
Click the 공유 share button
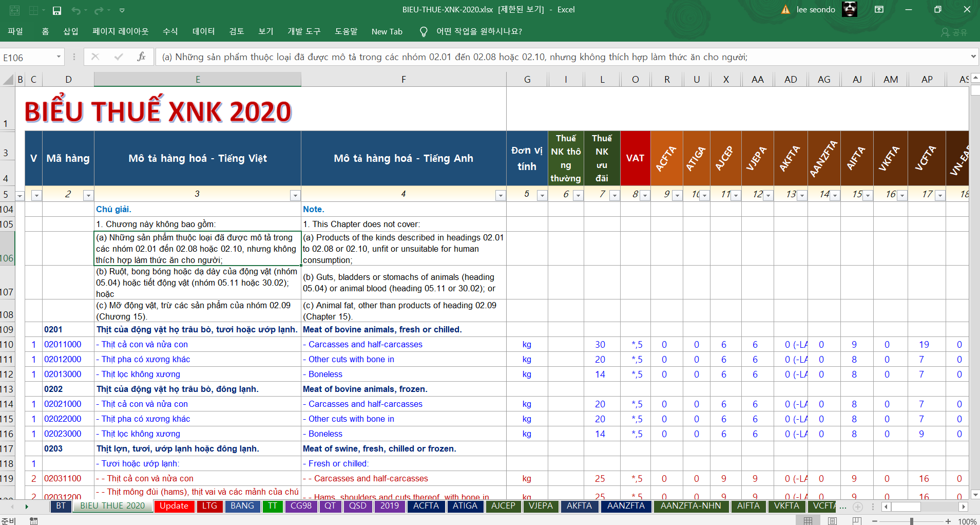click(x=954, y=32)
